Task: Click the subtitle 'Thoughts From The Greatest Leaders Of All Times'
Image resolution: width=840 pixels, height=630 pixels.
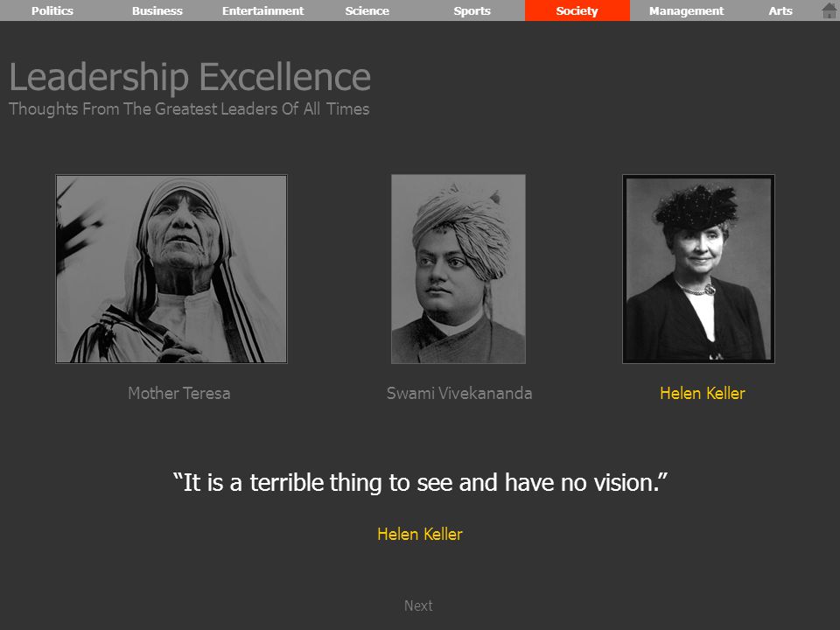Action: (x=189, y=108)
